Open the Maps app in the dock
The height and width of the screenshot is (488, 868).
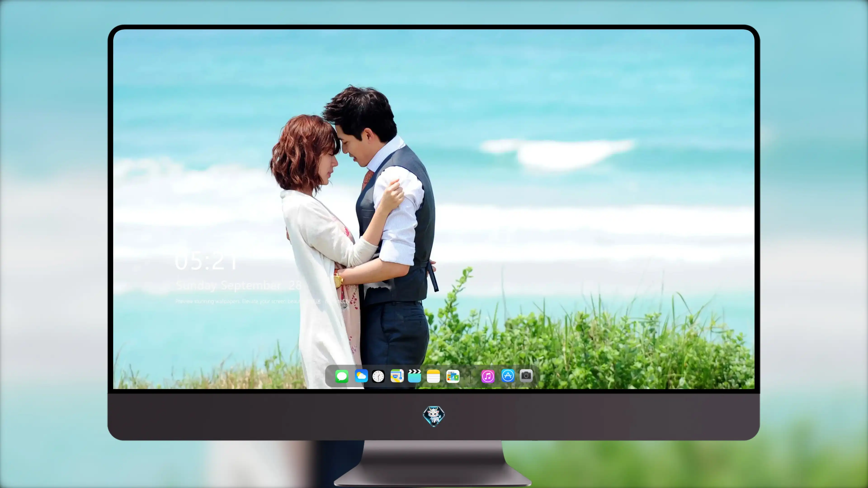point(397,376)
